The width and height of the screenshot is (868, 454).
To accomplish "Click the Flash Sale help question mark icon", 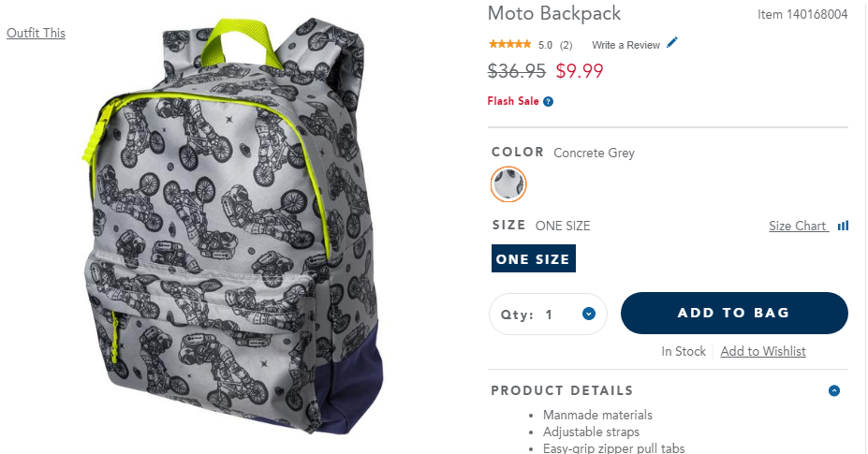I will [548, 101].
